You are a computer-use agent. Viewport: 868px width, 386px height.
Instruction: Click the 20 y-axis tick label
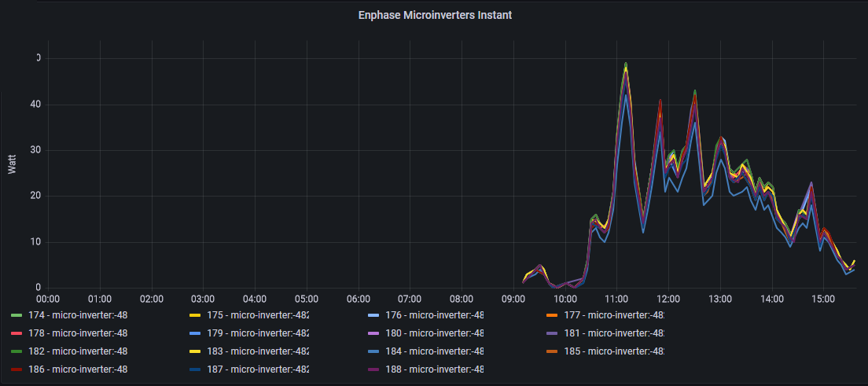coord(37,196)
